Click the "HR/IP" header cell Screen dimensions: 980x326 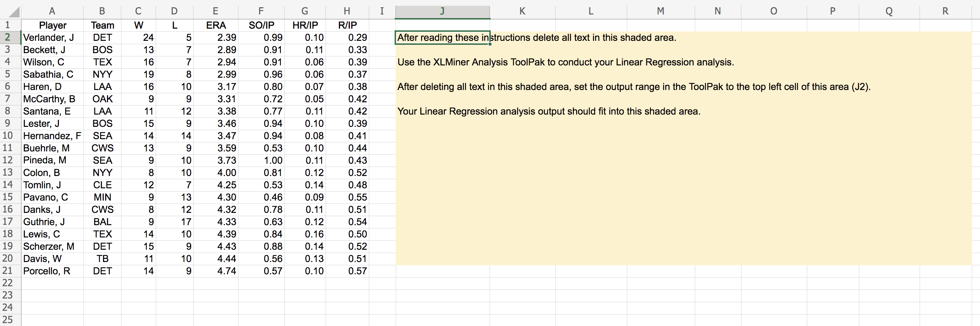(305, 26)
